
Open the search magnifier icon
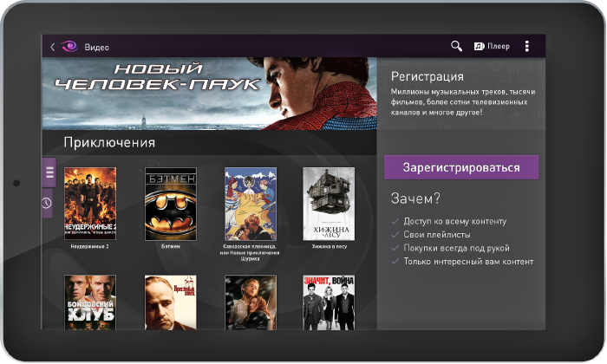[456, 46]
